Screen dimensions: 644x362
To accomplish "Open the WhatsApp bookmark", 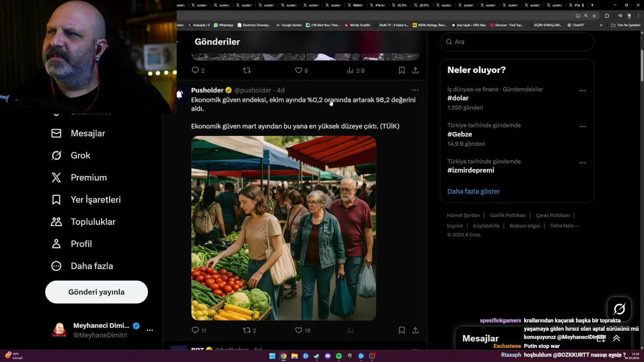I will tap(223, 25).
